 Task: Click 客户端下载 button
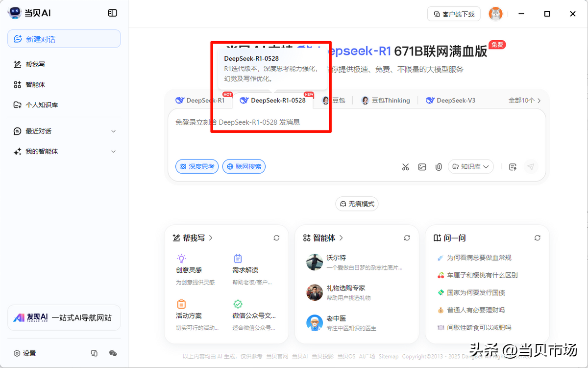454,14
